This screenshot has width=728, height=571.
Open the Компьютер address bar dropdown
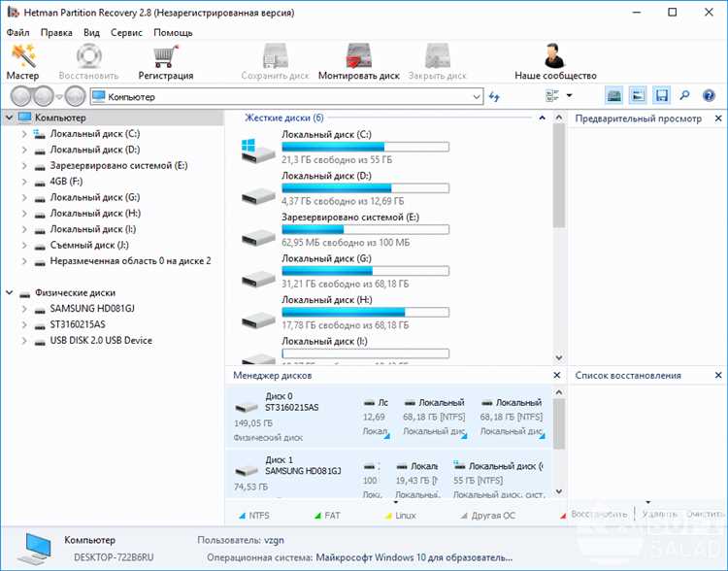pyautogui.click(x=477, y=97)
